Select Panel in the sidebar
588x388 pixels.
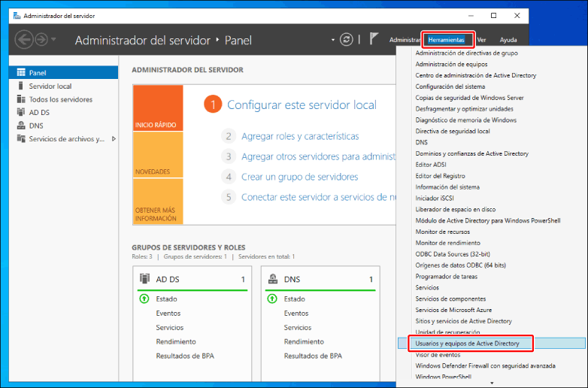tap(63, 73)
